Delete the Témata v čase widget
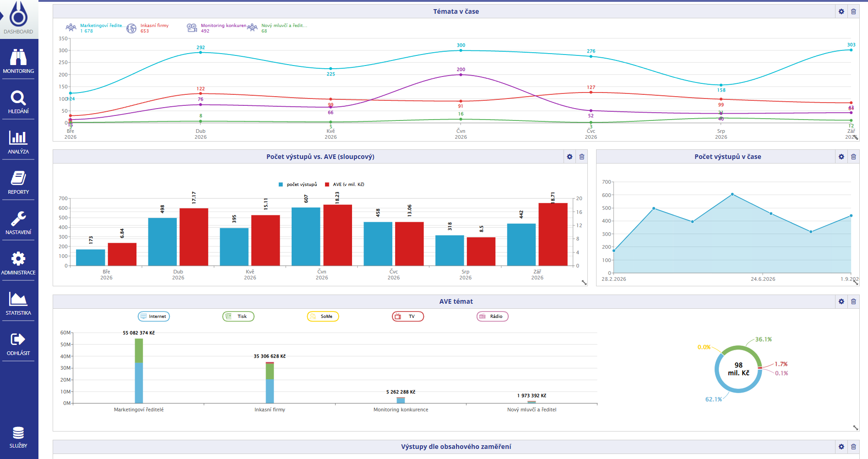This screenshot has height=459, width=868. click(x=854, y=11)
